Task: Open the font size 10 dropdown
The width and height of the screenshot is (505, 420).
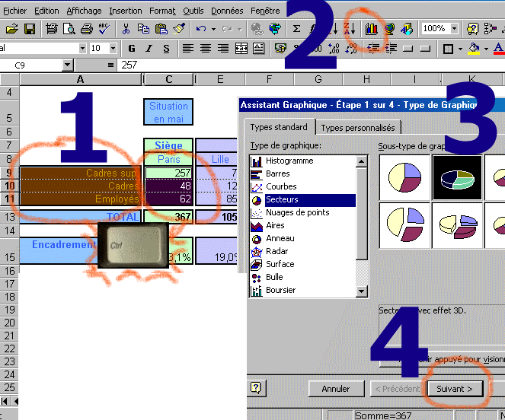Action: (113, 49)
